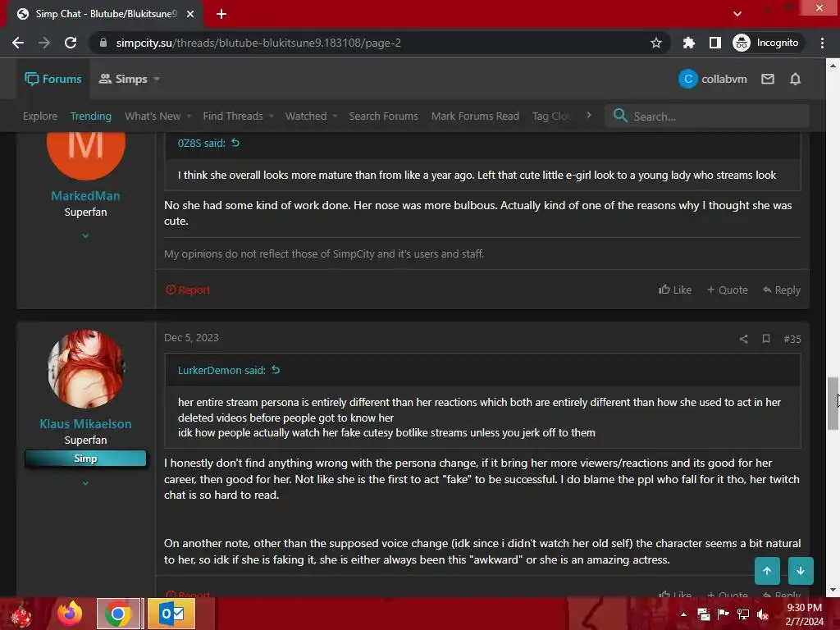This screenshot has width=840, height=630.
Task: Open collabvm account menu
Action: point(713,79)
